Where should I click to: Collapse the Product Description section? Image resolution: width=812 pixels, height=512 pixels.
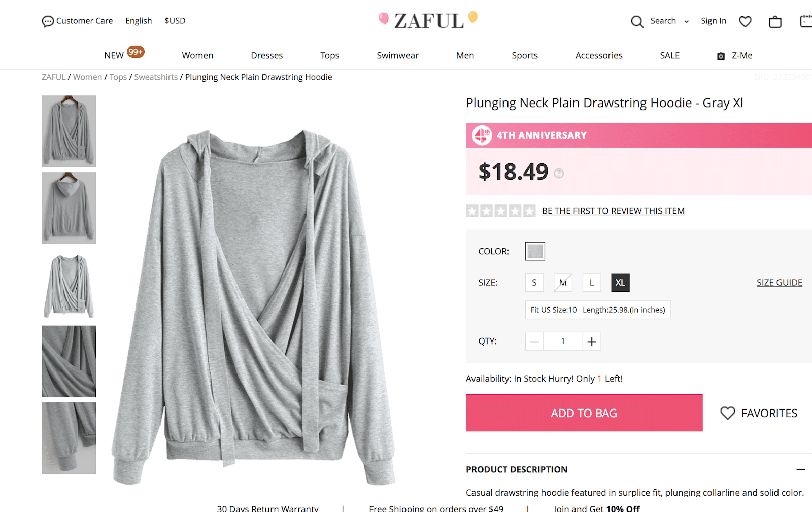click(800, 469)
